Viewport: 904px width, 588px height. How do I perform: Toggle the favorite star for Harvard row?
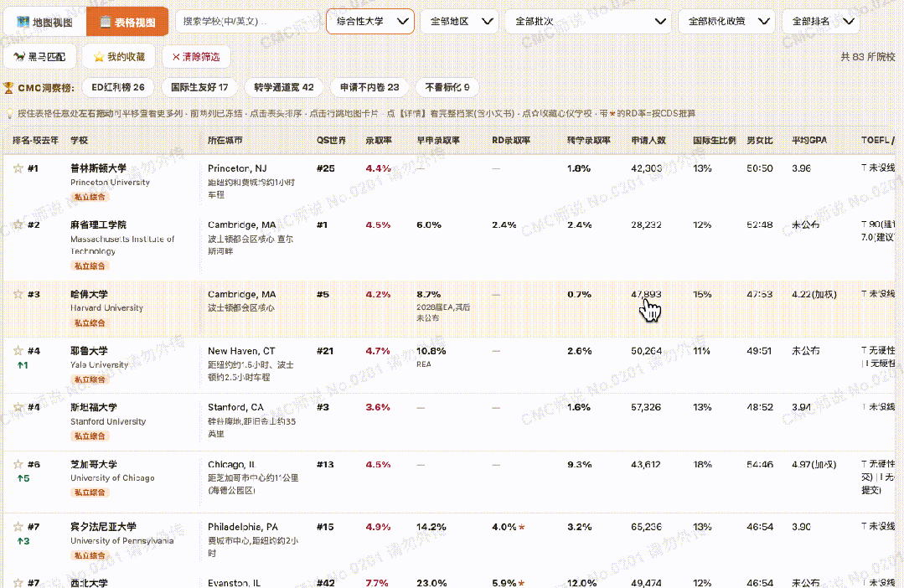[x=18, y=294]
